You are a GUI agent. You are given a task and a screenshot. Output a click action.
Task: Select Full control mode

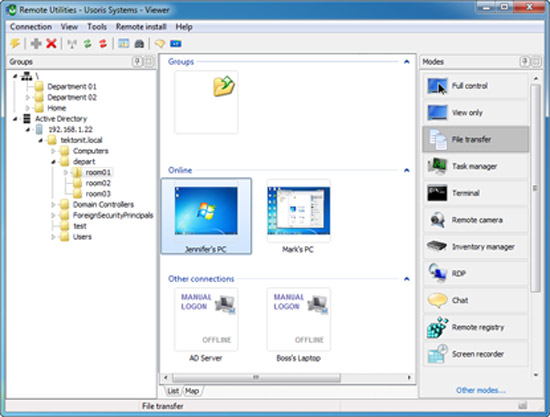click(x=476, y=86)
